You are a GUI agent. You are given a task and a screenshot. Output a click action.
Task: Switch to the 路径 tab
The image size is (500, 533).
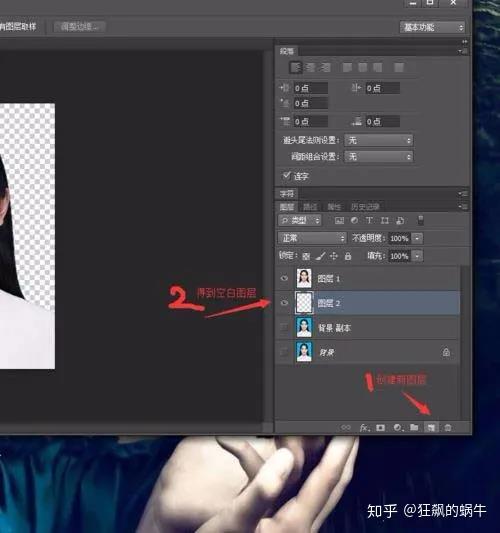coord(310,207)
